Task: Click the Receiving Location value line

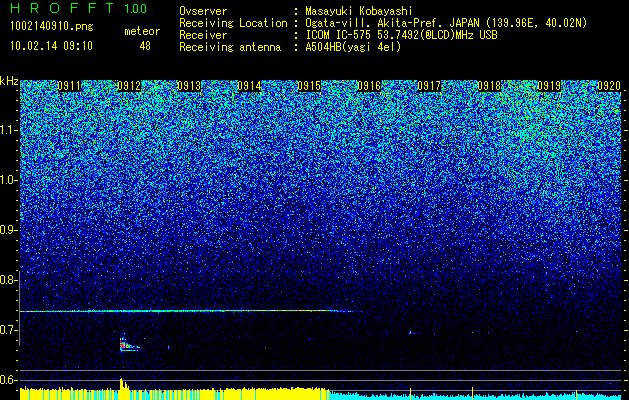Action: pyautogui.click(x=446, y=23)
